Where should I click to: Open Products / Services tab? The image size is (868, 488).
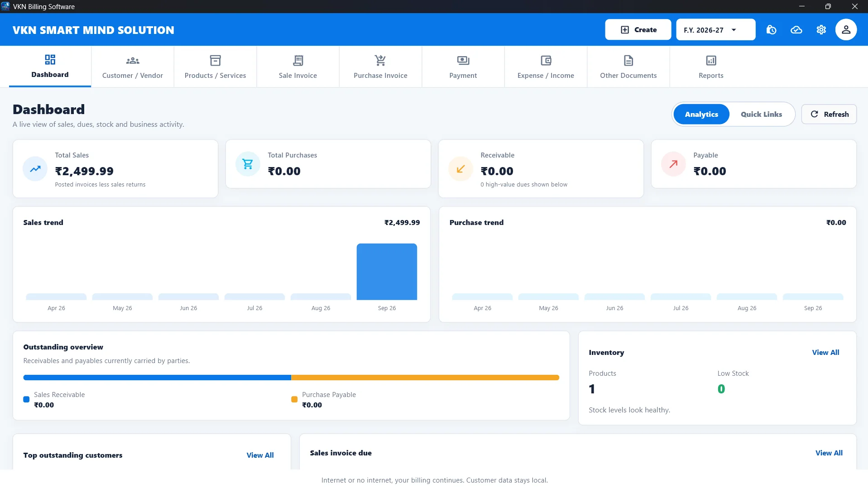click(215, 67)
